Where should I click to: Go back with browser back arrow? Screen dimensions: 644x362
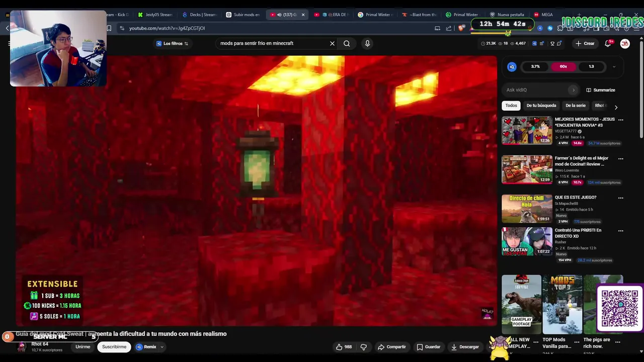pos(7,28)
